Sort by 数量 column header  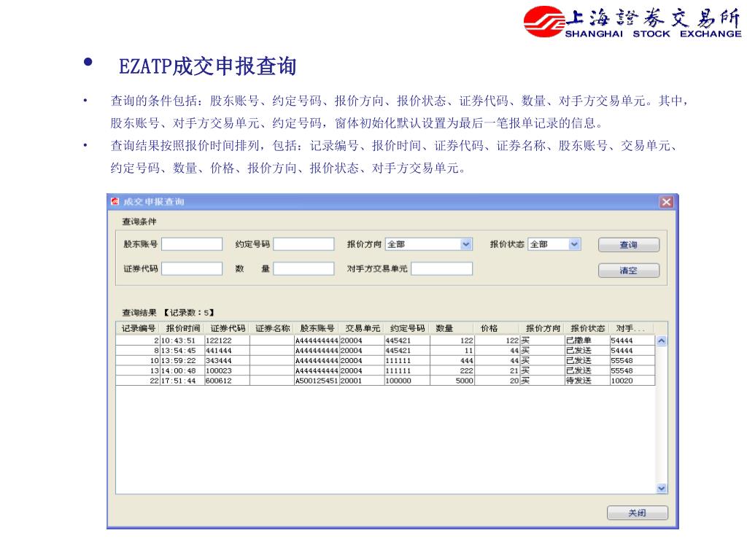tap(452, 329)
